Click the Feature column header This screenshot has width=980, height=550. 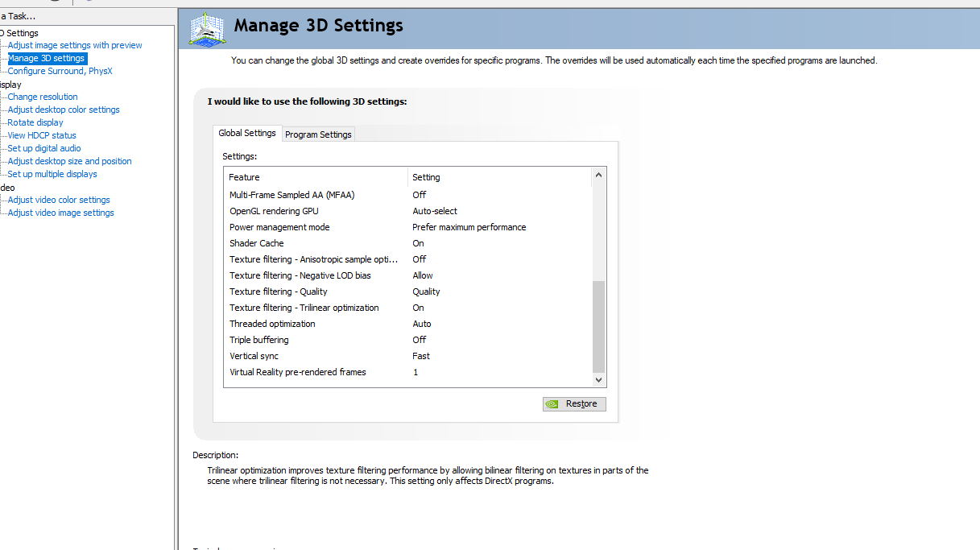coord(316,177)
